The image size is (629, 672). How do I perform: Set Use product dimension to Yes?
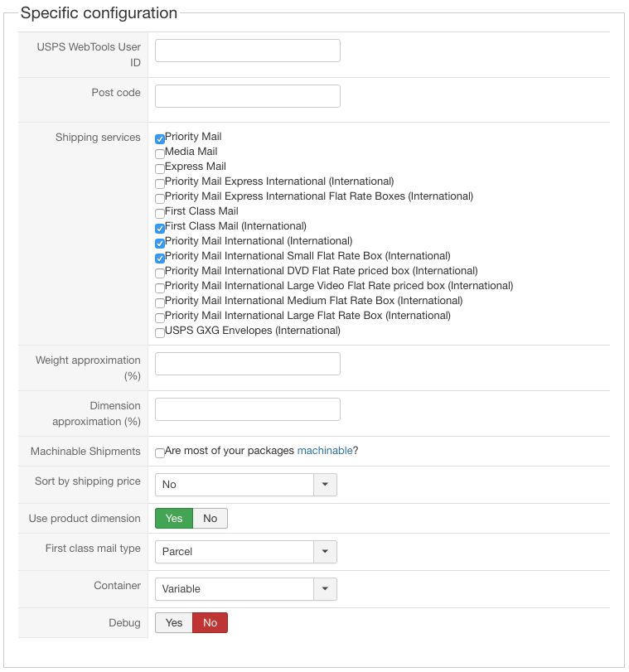tap(174, 519)
